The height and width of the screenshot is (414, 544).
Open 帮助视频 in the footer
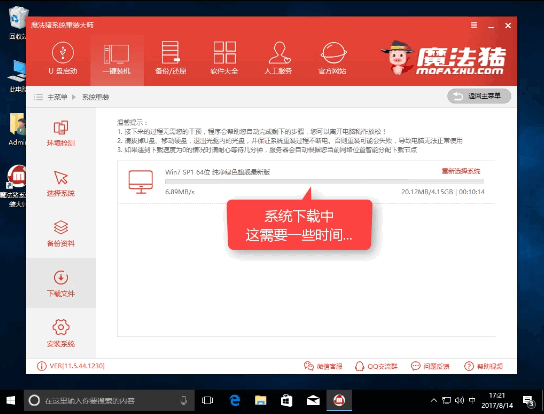pos(484,366)
